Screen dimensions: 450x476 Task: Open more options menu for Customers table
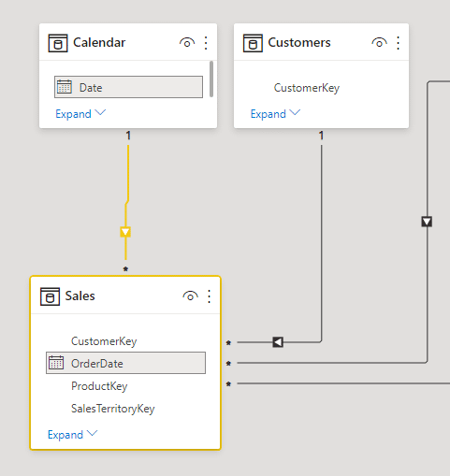(x=399, y=43)
